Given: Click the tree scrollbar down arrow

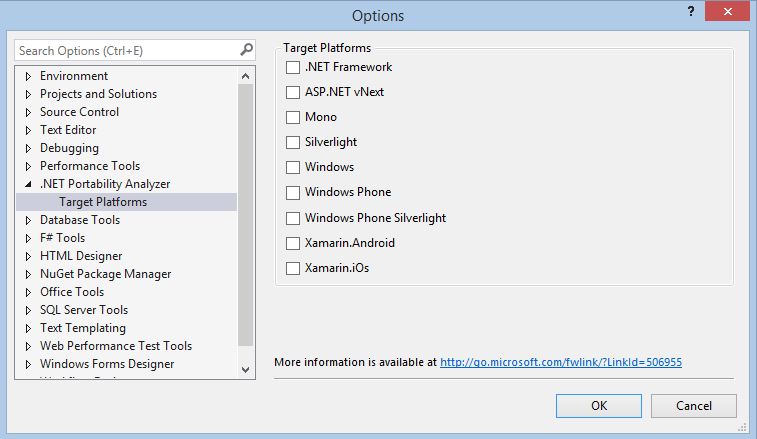Looking at the screenshot, I should click(x=245, y=370).
